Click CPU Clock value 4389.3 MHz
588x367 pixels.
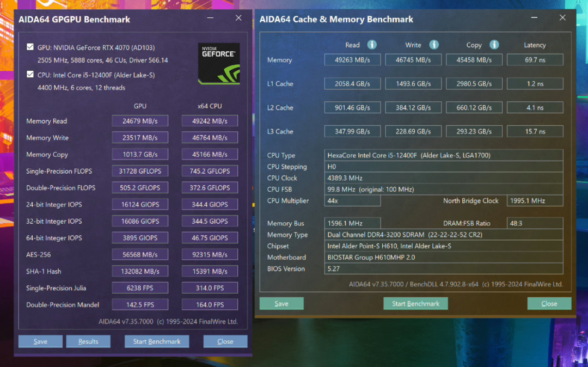(444, 178)
